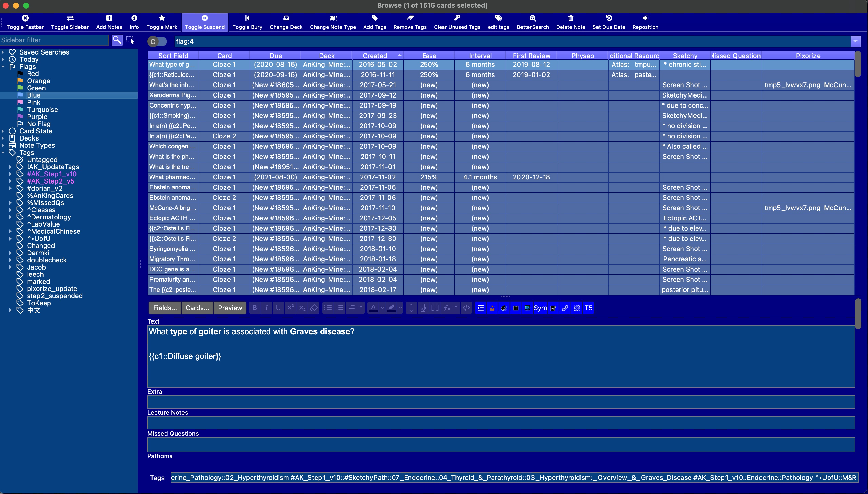Click the cloze deletion bracket icon
Viewport: 868px width, 494px height.
click(435, 308)
